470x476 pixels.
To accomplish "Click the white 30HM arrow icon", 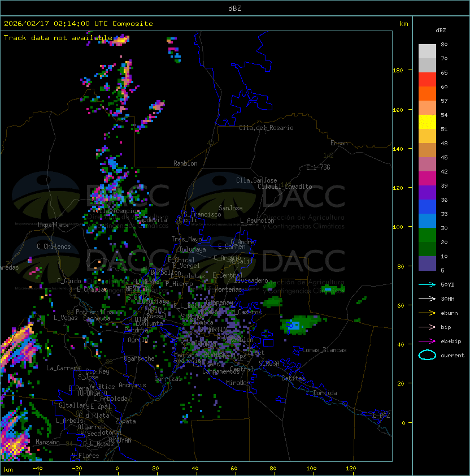I will [427, 299].
